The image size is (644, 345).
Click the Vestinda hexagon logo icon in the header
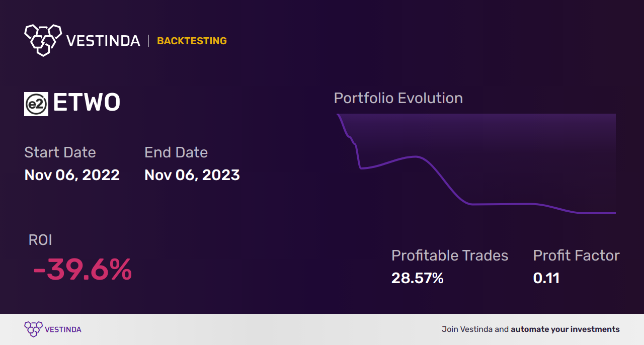(43, 39)
